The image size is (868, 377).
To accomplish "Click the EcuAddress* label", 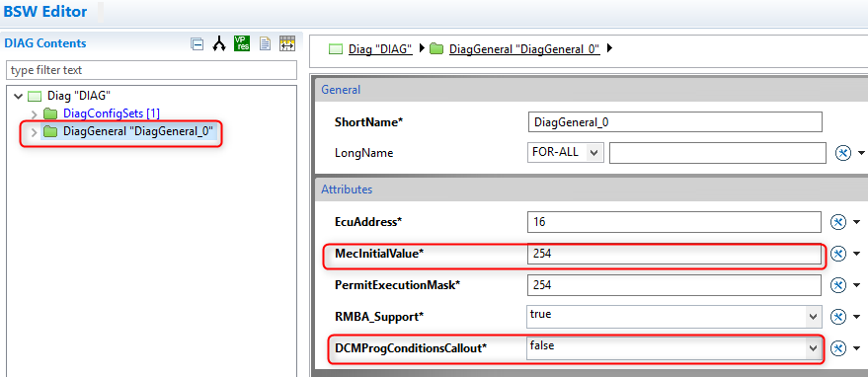I will (368, 222).
